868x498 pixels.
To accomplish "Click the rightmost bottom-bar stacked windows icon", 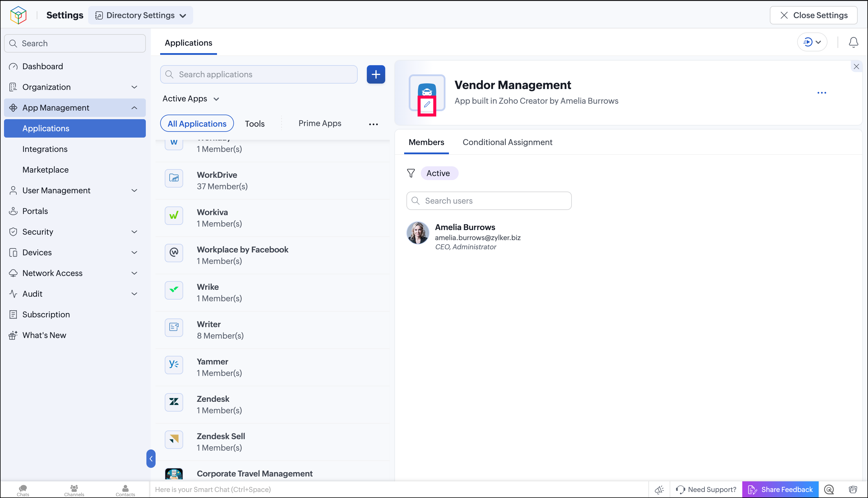I will coord(853,489).
